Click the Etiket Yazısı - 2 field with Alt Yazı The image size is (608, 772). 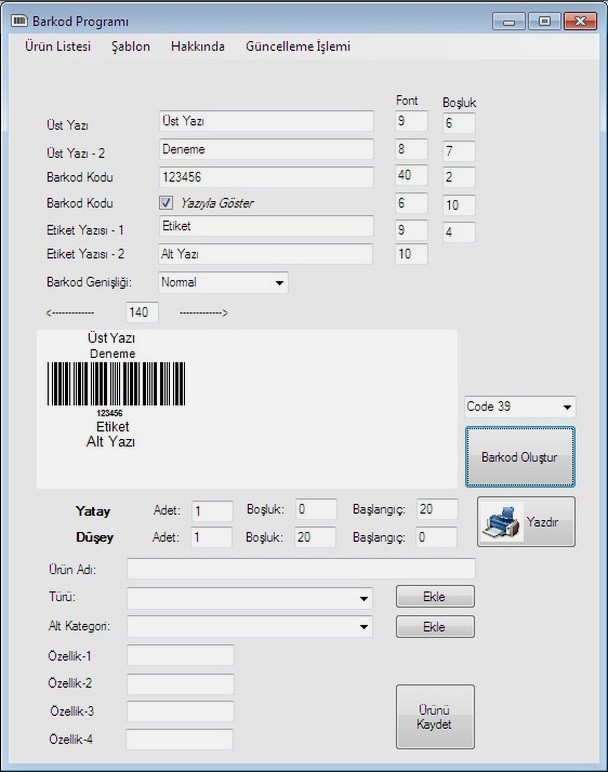coord(265,254)
